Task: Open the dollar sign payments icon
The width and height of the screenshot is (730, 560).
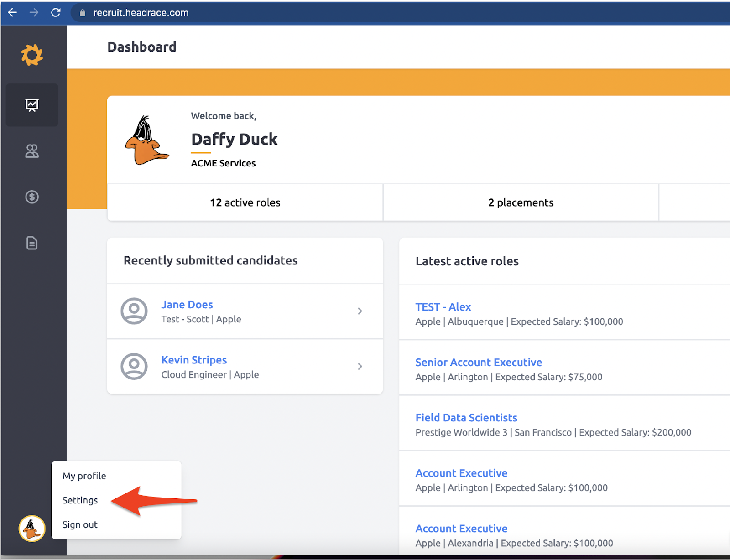Action: click(32, 197)
